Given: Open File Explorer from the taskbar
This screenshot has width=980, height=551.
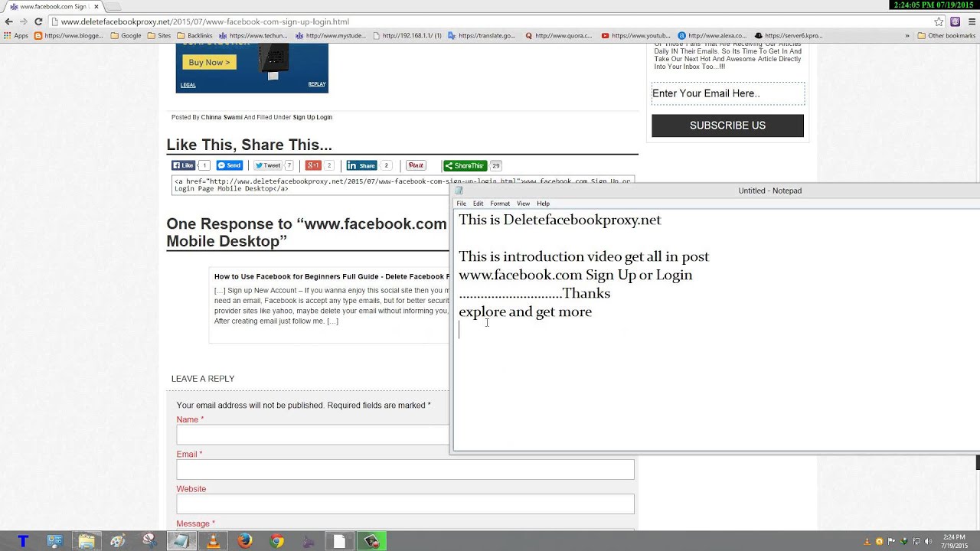Looking at the screenshot, I should click(87, 541).
